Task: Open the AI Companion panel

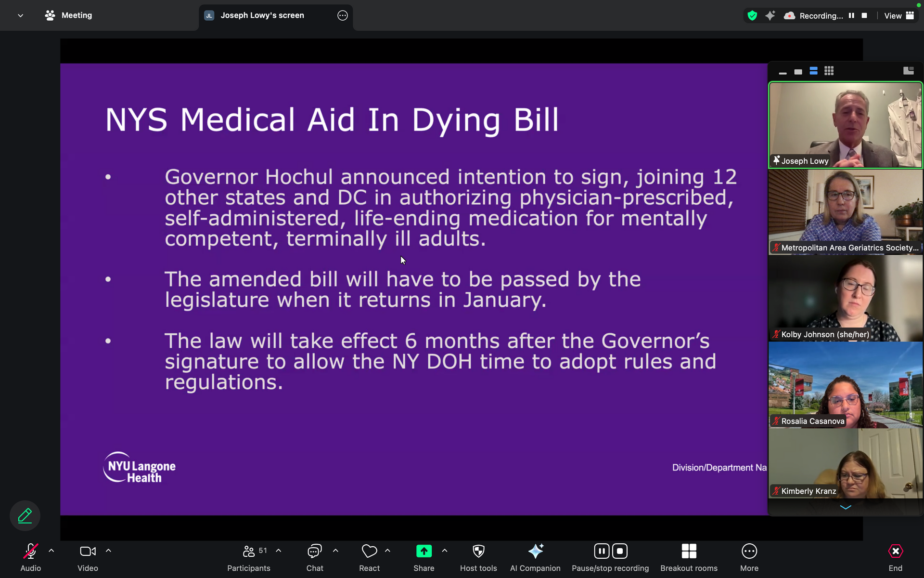Action: pyautogui.click(x=535, y=557)
